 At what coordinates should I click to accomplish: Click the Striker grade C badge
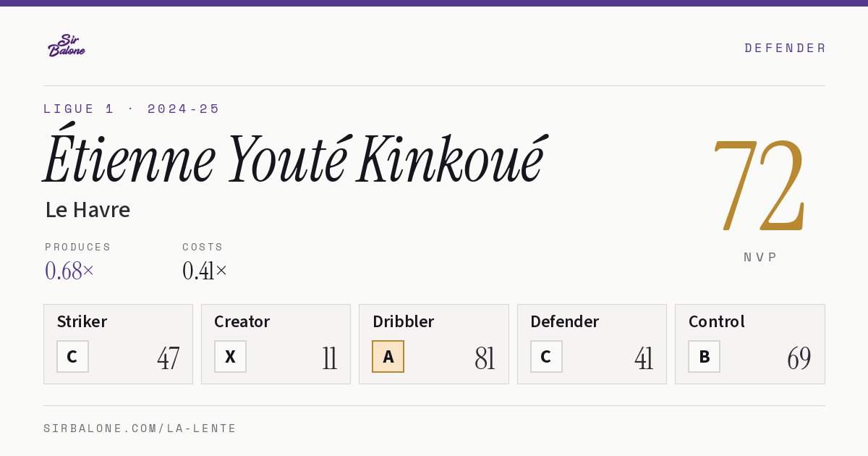72,356
